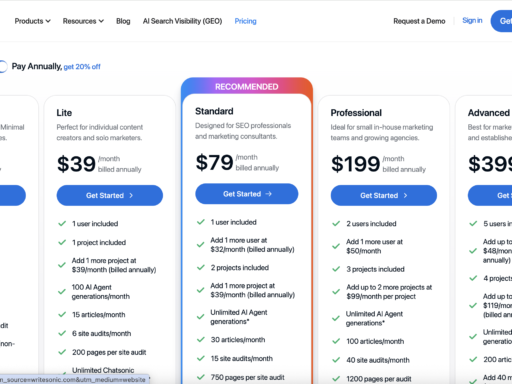Click Get Started on Standard plan
512x384 pixels.
[x=247, y=194]
